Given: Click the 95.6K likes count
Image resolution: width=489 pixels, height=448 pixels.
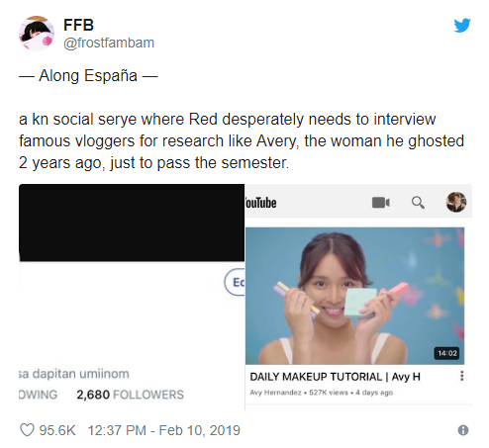Looking at the screenshot, I should (57, 430).
